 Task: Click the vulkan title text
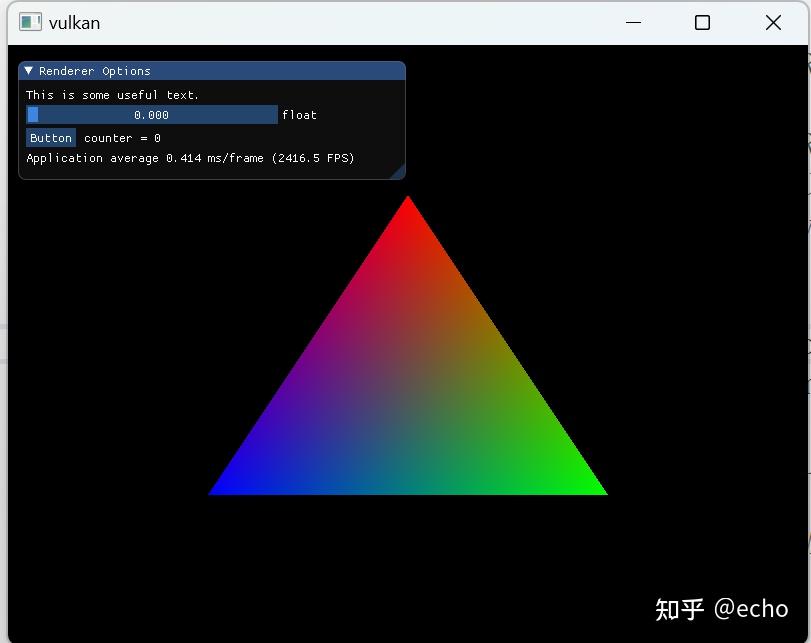pos(75,22)
